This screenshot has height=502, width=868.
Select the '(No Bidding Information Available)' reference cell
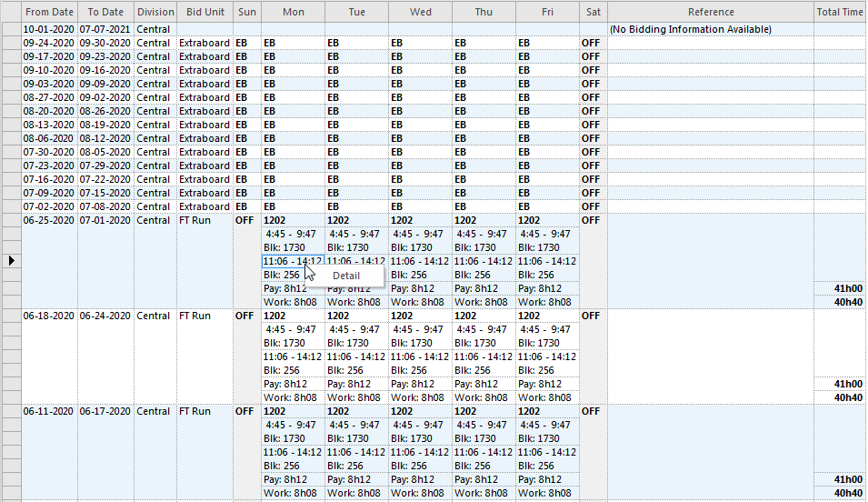[711, 29]
